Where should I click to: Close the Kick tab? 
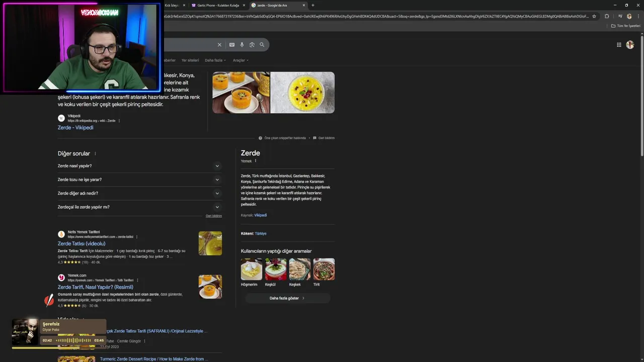pos(184,5)
